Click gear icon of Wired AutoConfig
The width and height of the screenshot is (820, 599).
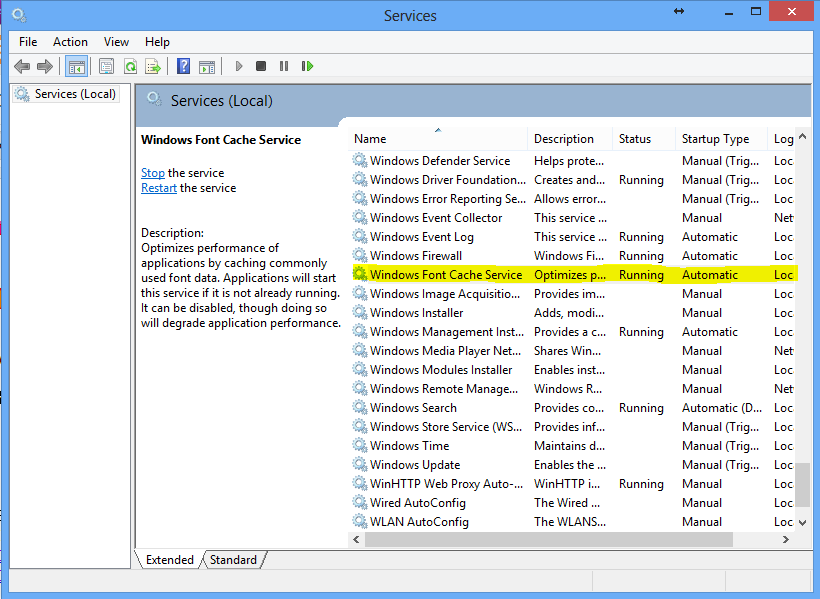[359, 502]
